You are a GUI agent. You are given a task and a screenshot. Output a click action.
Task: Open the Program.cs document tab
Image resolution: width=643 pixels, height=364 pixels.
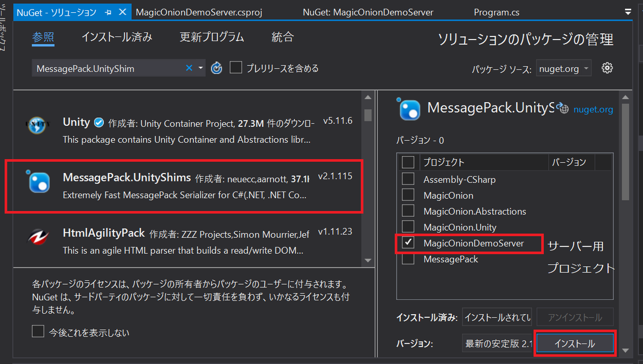496,12
